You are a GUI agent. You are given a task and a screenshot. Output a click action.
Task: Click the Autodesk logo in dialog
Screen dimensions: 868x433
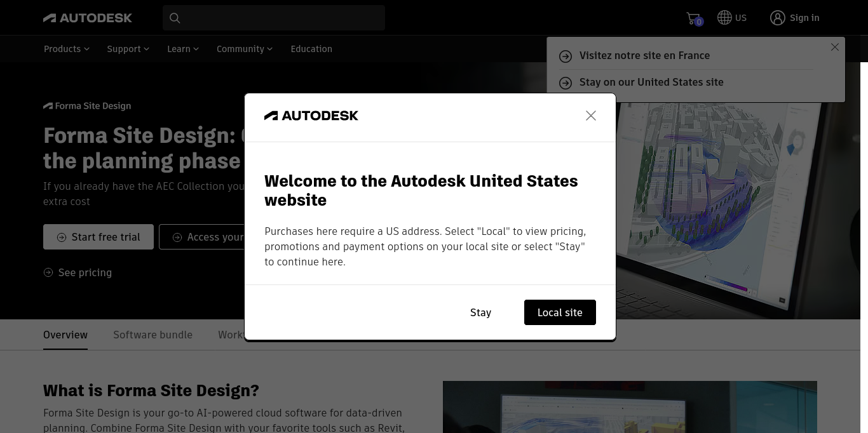(311, 116)
